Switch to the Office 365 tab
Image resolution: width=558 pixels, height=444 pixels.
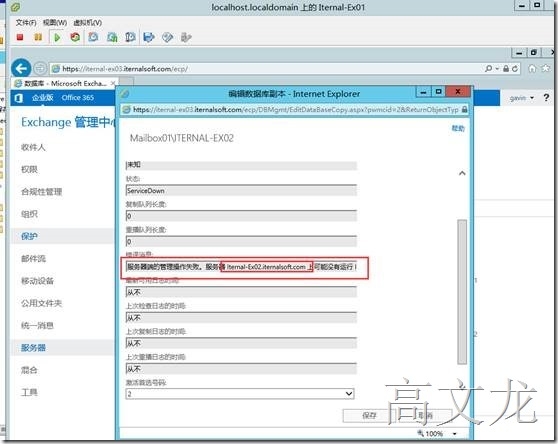coord(78,97)
